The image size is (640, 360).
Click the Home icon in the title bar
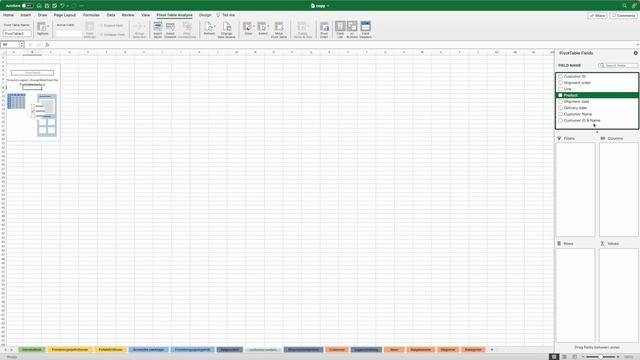(39, 6)
